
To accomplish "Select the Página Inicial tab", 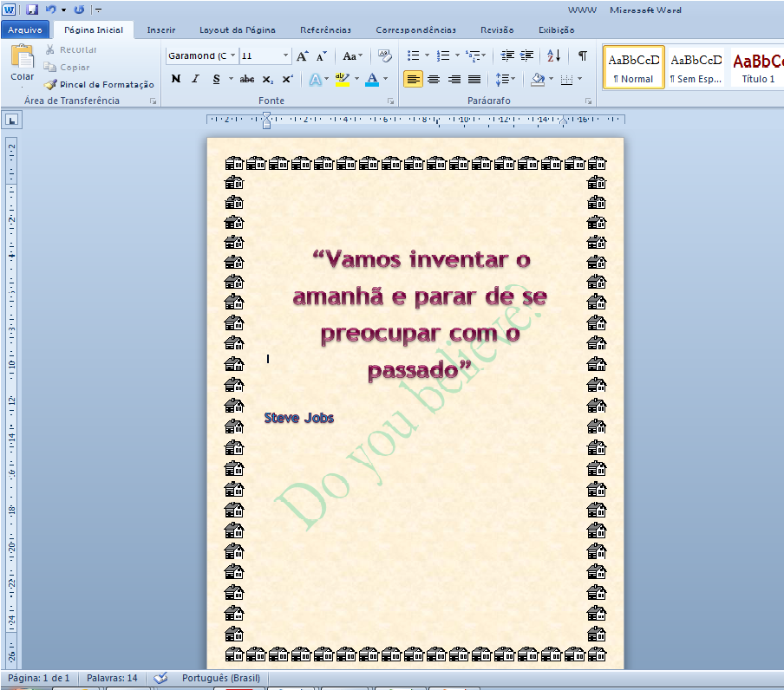I will (x=94, y=30).
